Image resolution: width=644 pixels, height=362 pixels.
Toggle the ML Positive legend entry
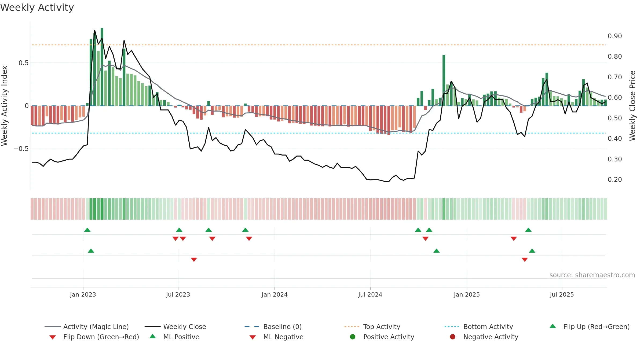coord(174,337)
